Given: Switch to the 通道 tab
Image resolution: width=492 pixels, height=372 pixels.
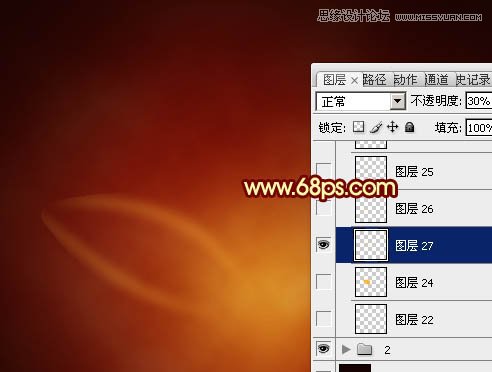Looking at the screenshot, I should tap(436, 80).
